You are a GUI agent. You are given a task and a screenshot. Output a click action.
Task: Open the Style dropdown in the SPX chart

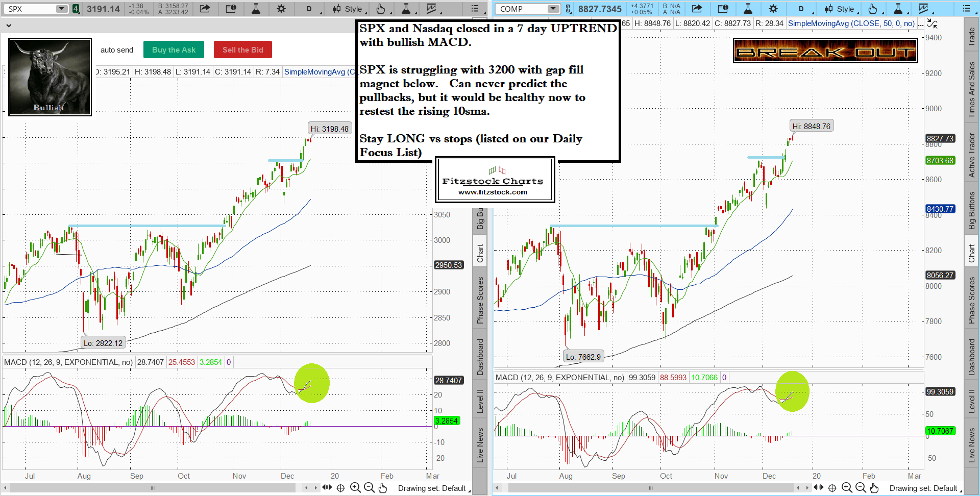click(348, 9)
